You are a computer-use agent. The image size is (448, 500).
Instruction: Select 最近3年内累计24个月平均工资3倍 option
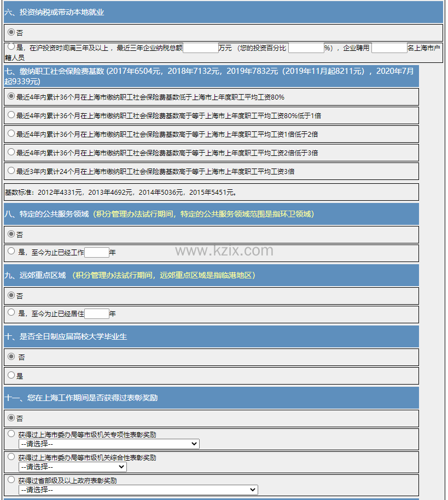pos(11,171)
